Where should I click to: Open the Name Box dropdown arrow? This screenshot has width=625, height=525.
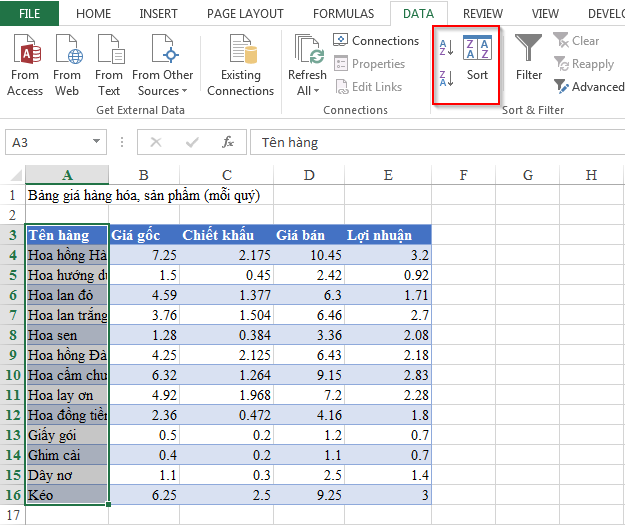96,141
